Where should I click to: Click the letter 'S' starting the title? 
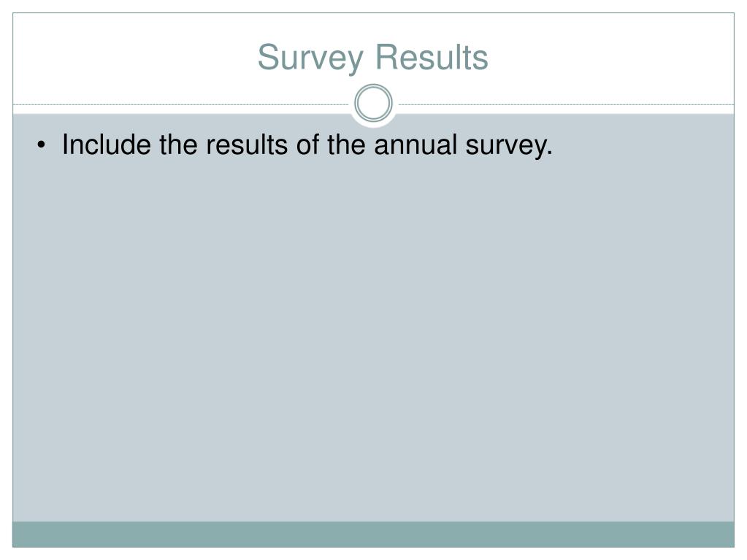268,57
